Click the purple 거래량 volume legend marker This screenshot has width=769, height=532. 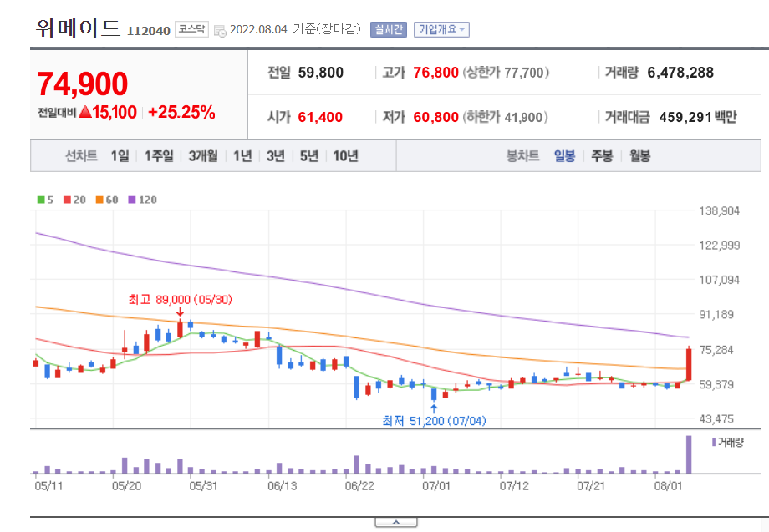click(x=714, y=442)
